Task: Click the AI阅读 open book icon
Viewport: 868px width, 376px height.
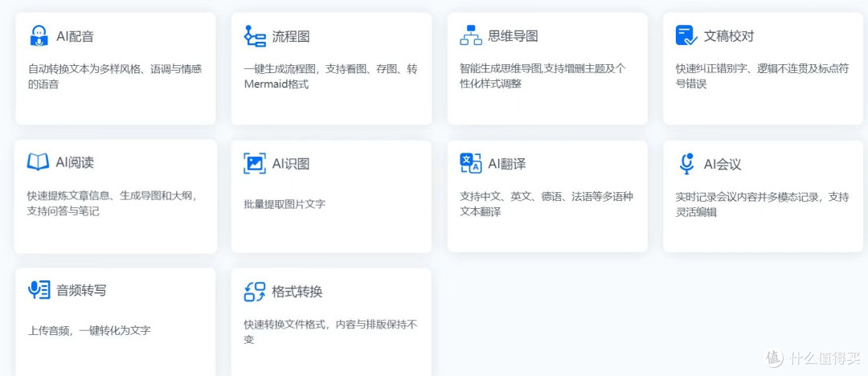Action: click(38, 161)
